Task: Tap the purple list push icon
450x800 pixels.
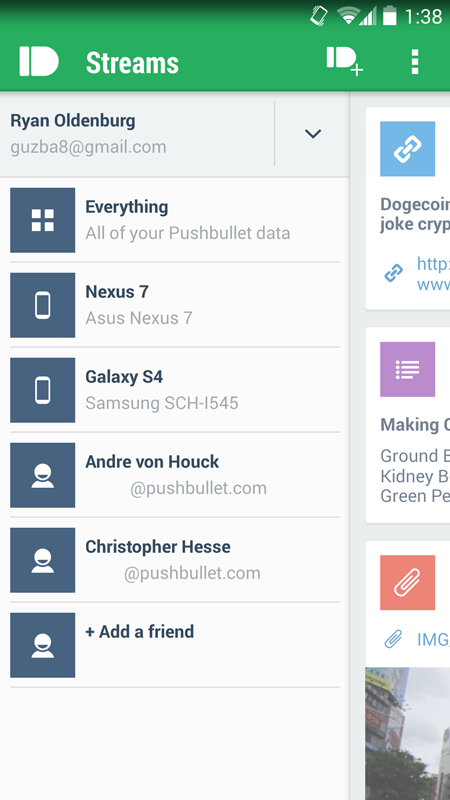Action: (x=408, y=369)
